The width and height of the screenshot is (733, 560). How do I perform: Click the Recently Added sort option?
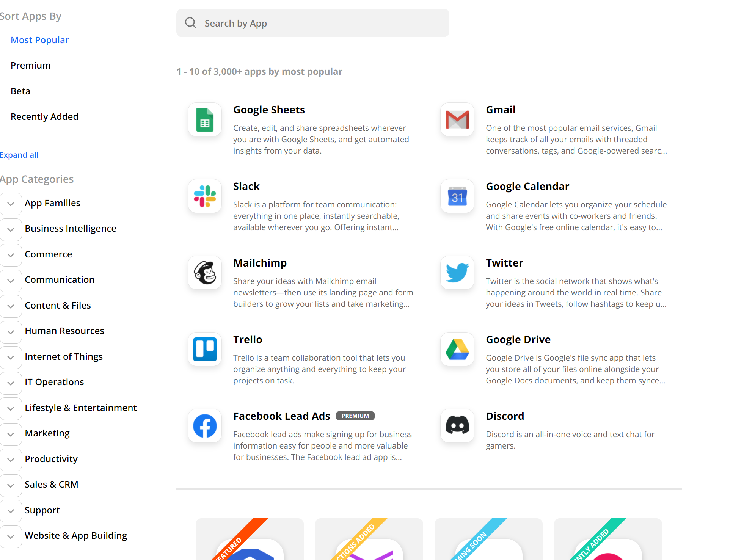click(44, 116)
